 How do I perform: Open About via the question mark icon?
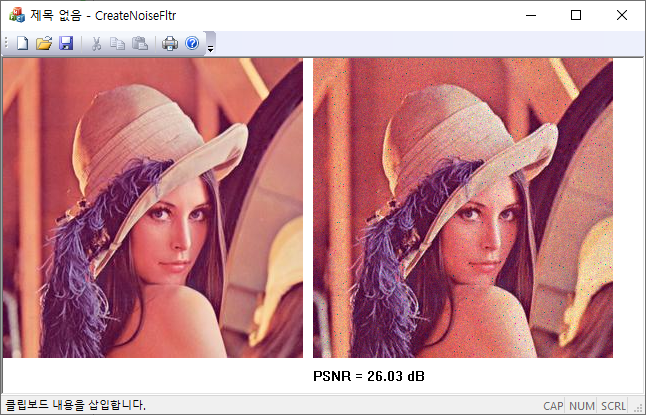pyautogui.click(x=192, y=43)
